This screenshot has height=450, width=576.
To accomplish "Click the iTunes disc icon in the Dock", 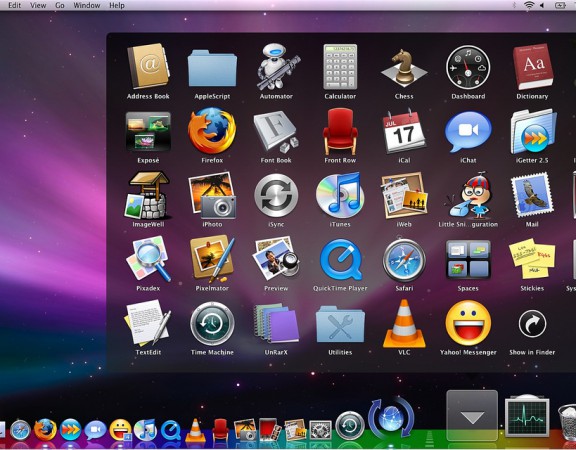I will pos(145,430).
